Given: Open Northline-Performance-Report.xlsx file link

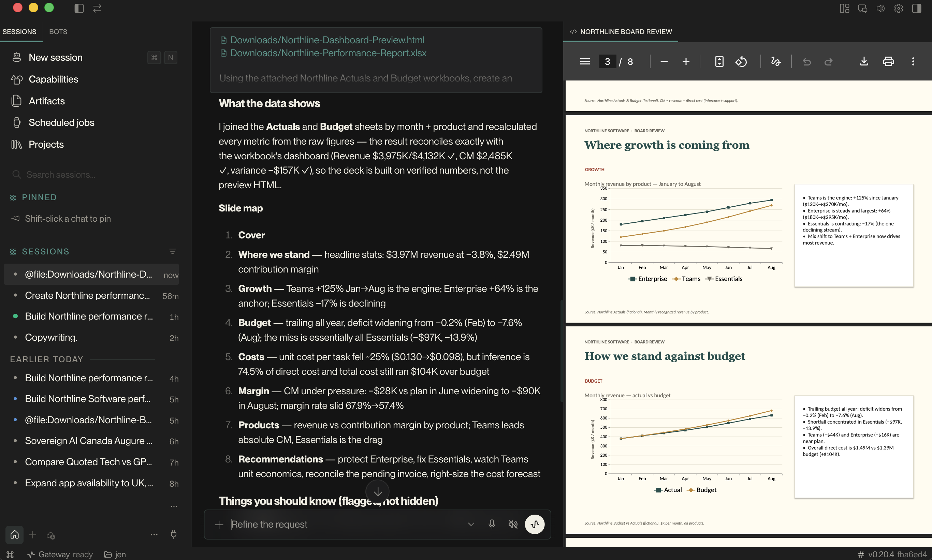Looking at the screenshot, I should coord(328,53).
